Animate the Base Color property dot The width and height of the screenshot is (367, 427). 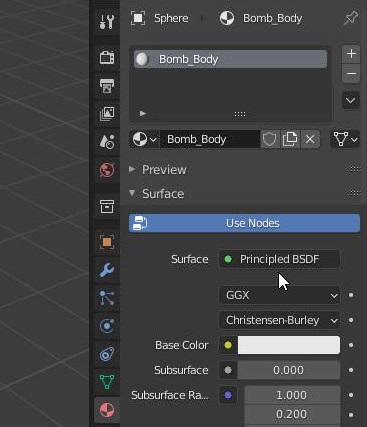click(x=351, y=345)
